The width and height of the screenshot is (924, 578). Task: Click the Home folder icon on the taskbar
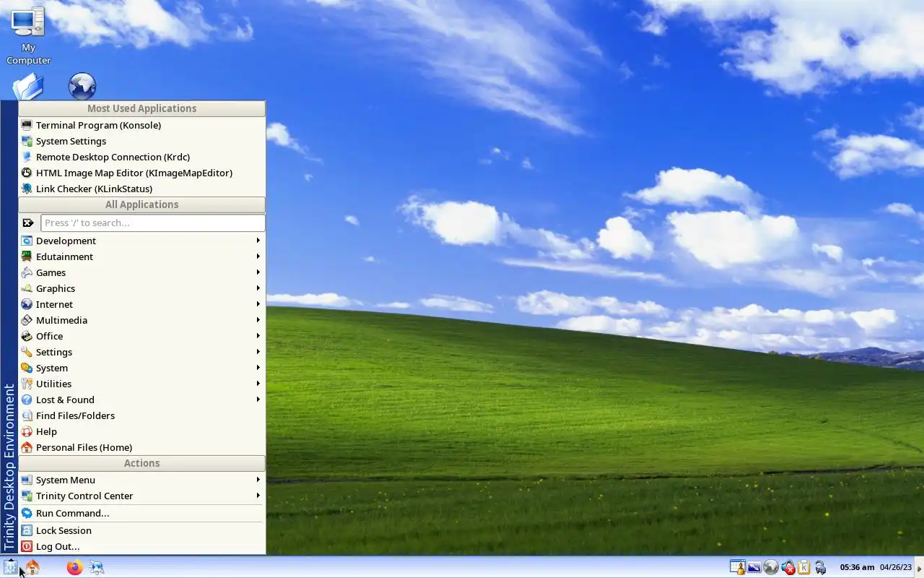(32, 567)
